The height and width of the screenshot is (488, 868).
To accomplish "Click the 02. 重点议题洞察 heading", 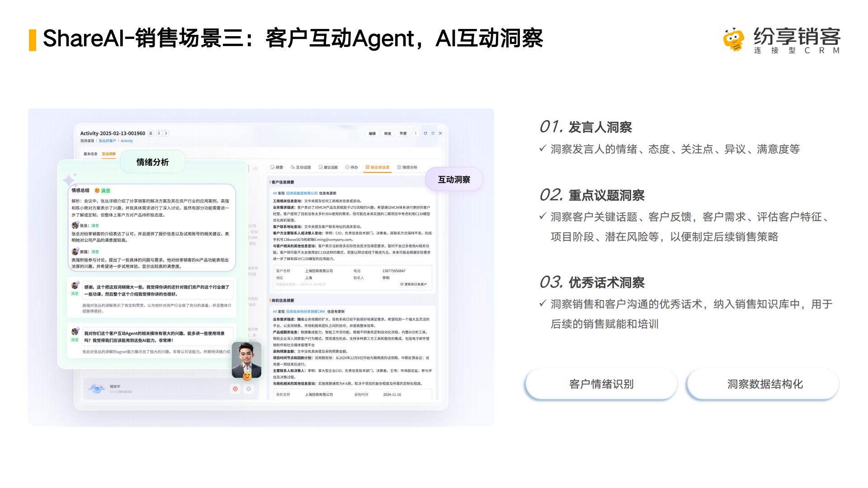I will pyautogui.click(x=592, y=195).
